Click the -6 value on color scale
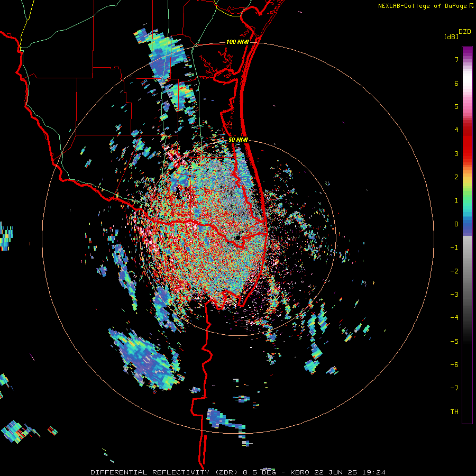This screenshot has width=476, height=476. (x=454, y=365)
